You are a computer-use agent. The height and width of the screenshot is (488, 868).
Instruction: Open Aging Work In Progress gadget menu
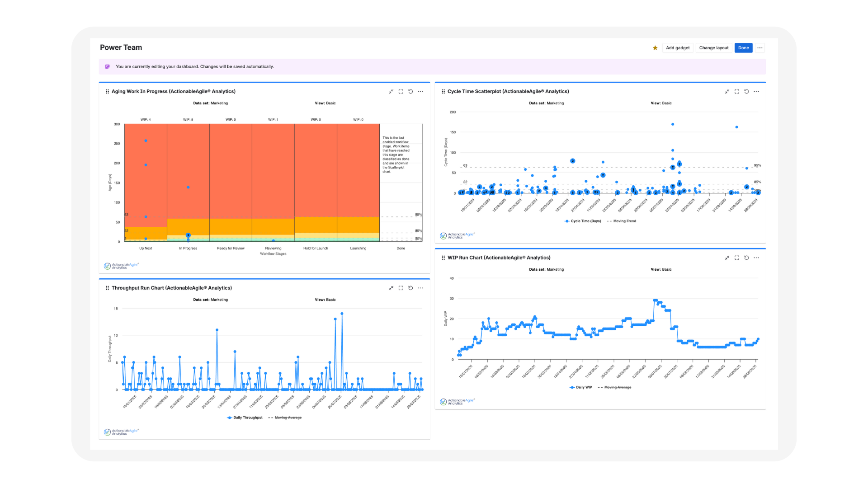pos(420,92)
